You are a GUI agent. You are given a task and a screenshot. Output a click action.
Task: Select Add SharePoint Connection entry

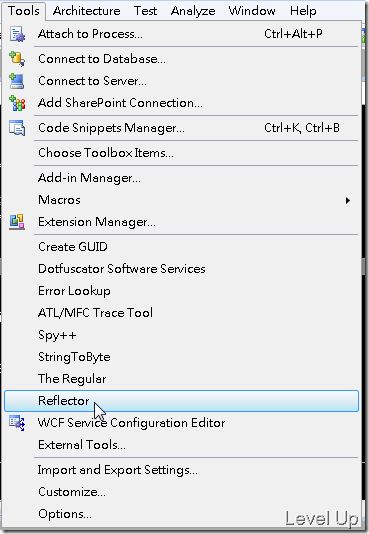tap(181, 103)
